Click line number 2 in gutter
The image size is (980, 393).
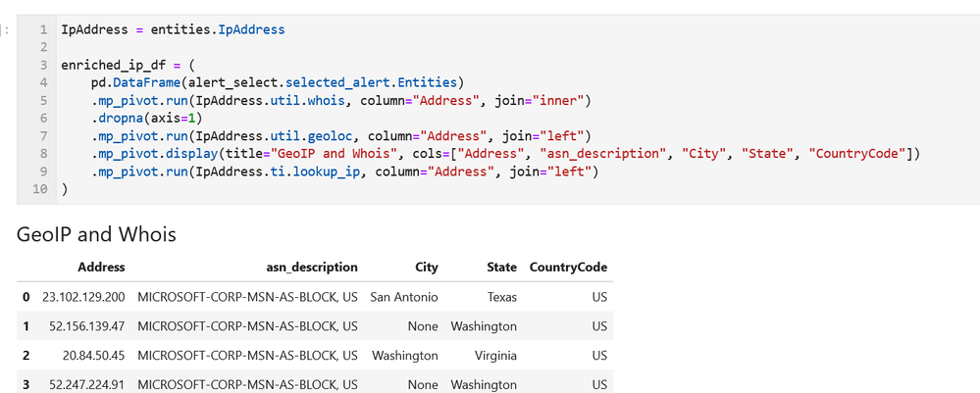tap(43, 47)
